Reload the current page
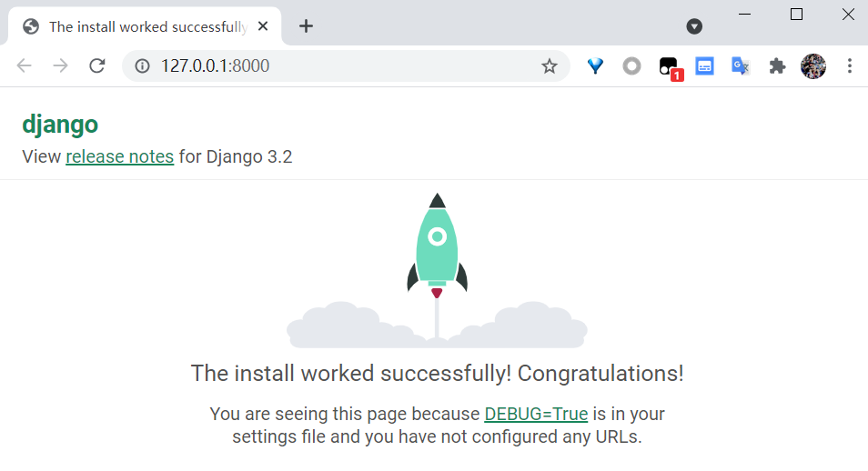 click(97, 65)
